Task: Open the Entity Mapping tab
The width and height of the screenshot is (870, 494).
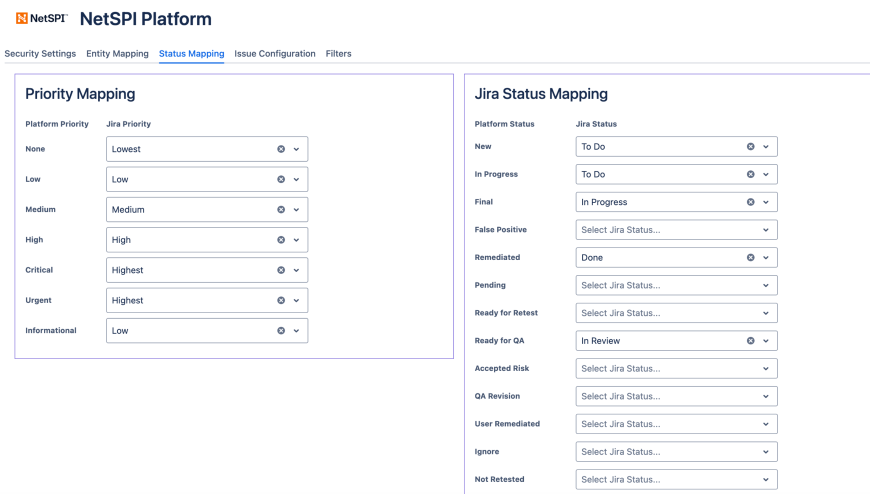Action: click(117, 54)
